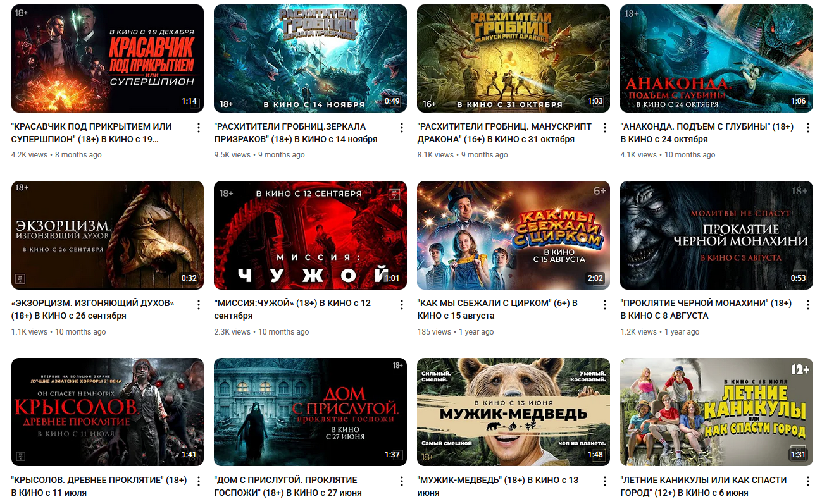The image size is (822, 504).
Task: Click the "2:02" duration badge
Action: 595,278
